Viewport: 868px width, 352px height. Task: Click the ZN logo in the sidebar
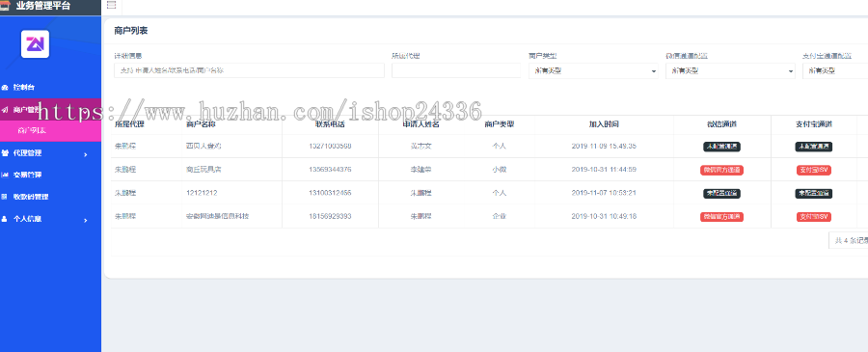coord(36,44)
